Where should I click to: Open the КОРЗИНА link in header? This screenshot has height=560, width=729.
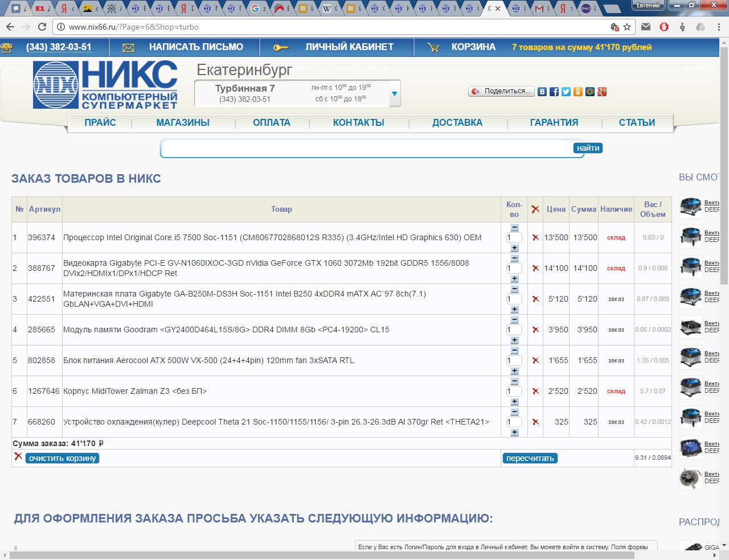point(473,47)
